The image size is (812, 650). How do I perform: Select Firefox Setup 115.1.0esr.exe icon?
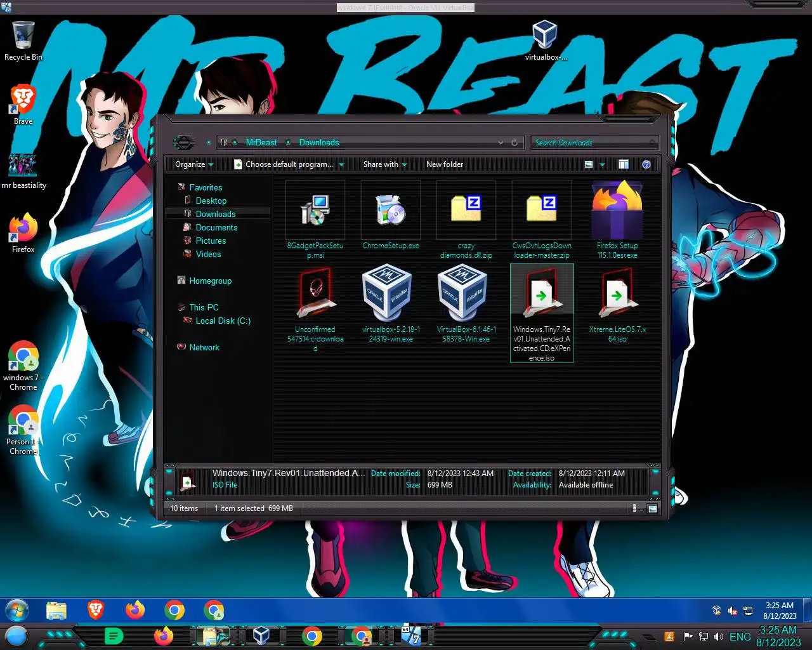tap(617, 210)
